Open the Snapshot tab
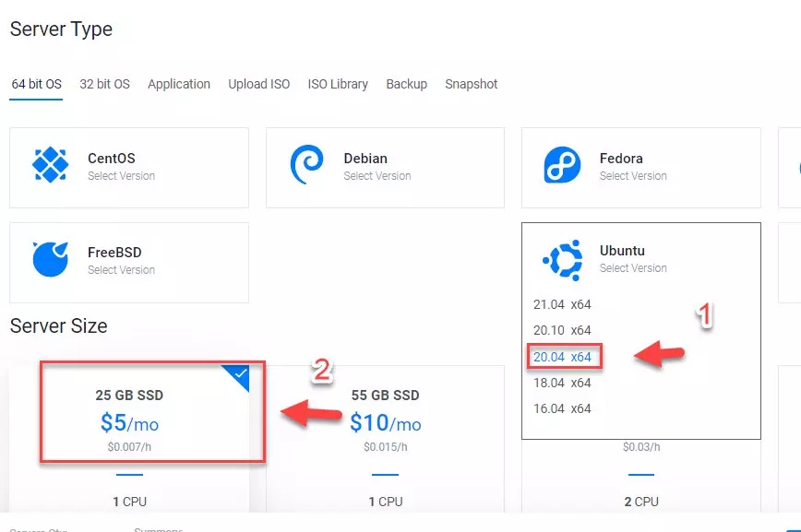The width and height of the screenshot is (801, 532). (x=471, y=84)
